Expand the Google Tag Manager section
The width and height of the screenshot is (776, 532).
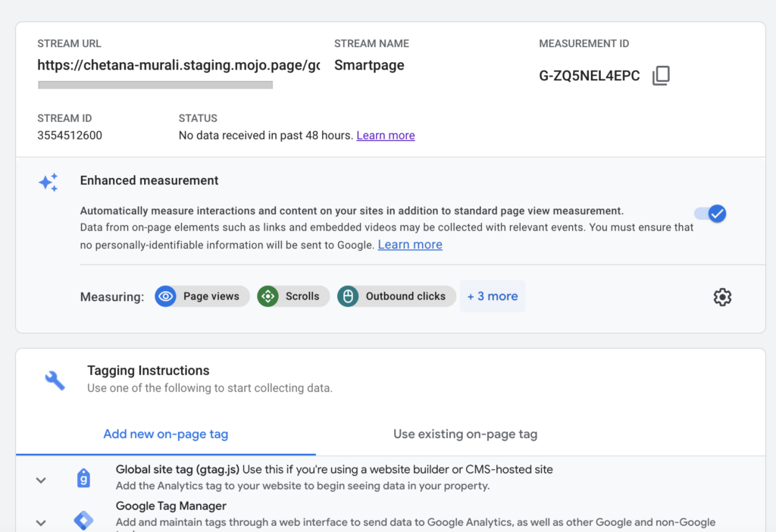click(x=41, y=522)
